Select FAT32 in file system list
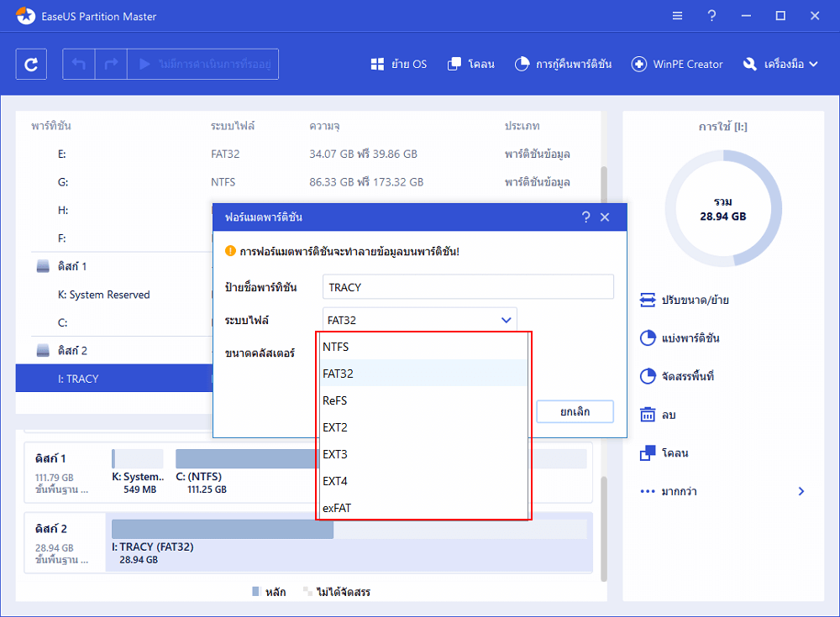Viewport: 840px width, 617px height. (x=423, y=374)
